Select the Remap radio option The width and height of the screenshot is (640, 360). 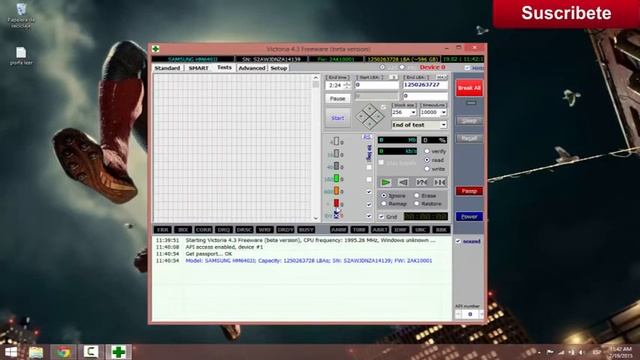[x=384, y=203]
